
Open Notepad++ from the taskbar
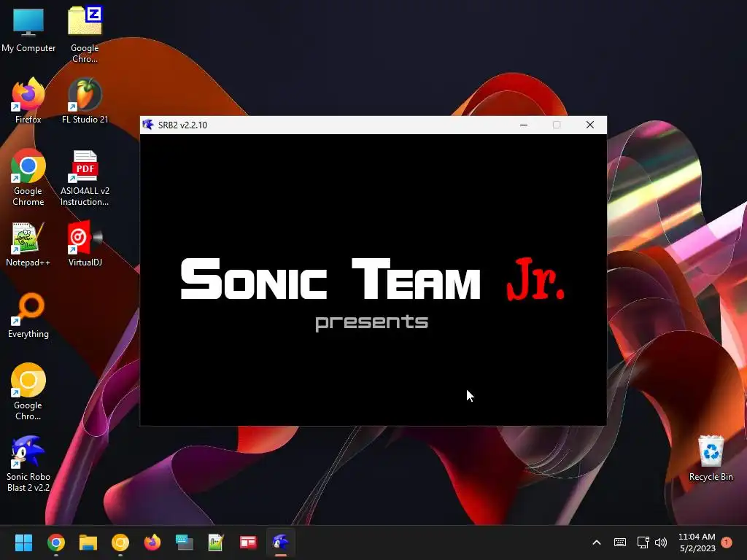[x=216, y=542]
